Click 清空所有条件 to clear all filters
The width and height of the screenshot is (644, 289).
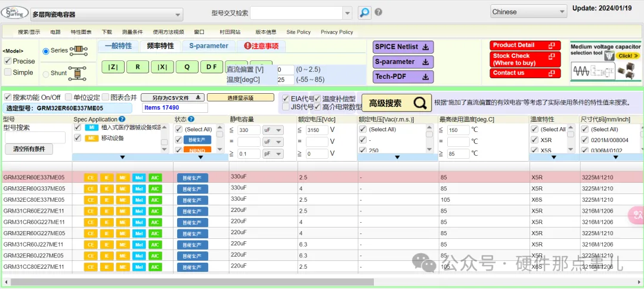click(29, 149)
